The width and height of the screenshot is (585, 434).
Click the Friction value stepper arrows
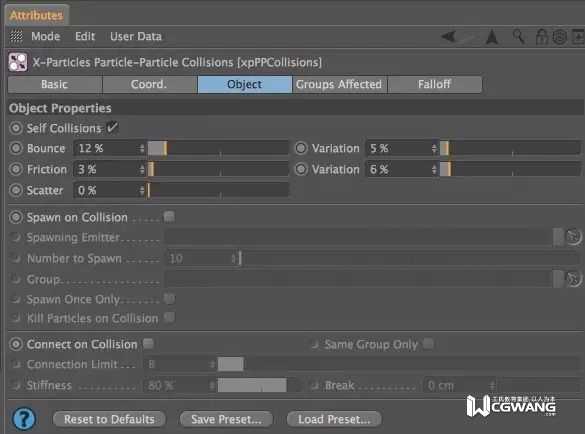(142, 170)
